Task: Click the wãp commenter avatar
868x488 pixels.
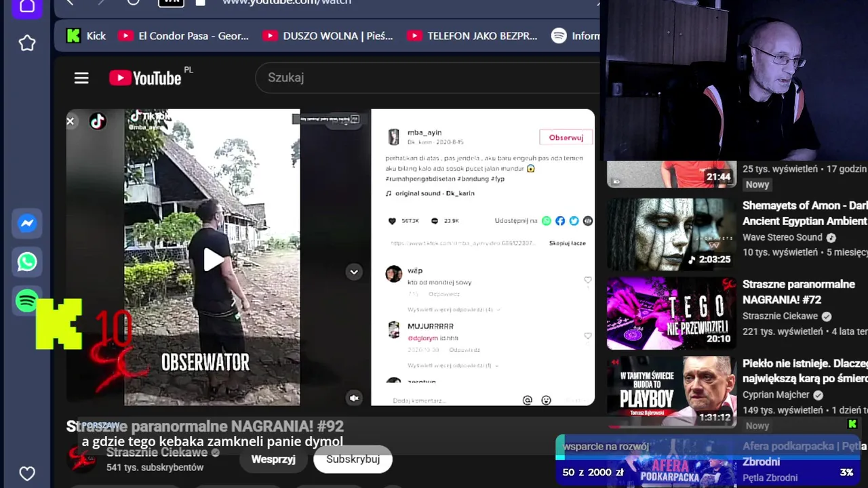Action: click(393, 274)
